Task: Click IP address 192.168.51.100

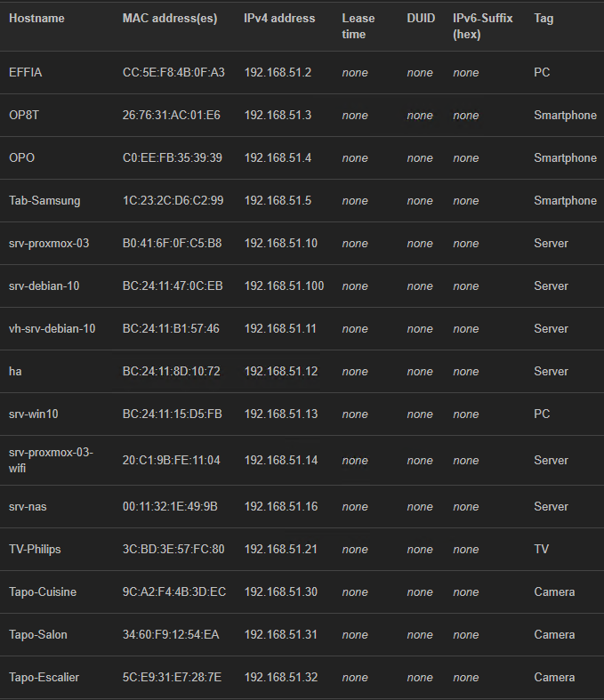Action: (284, 286)
